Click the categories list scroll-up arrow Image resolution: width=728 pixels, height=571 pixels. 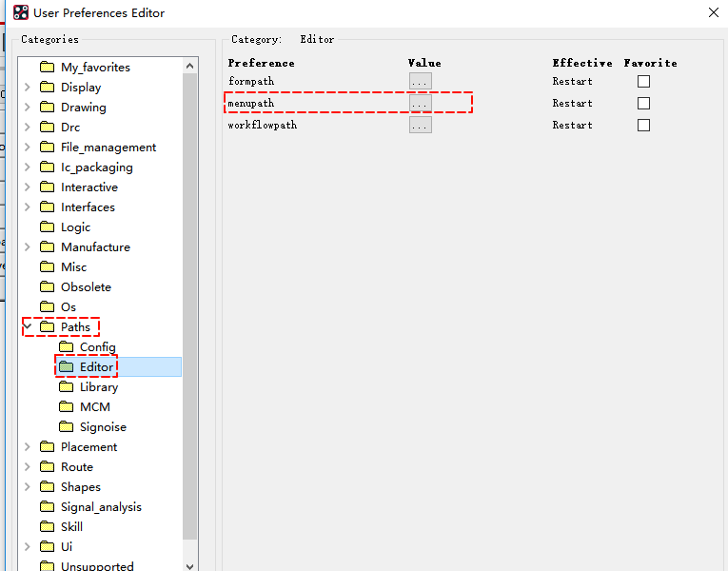point(190,66)
